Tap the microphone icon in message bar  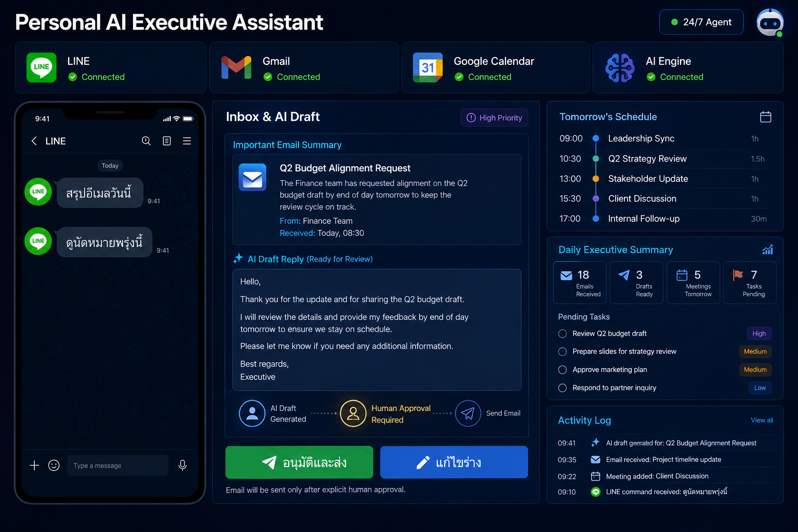pos(182,465)
